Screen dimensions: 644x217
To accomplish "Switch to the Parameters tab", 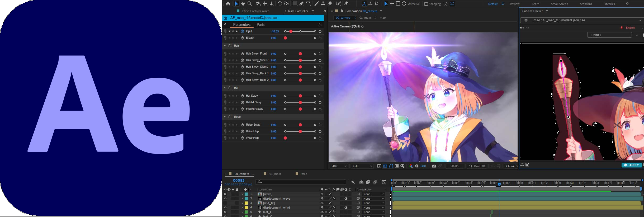I will point(242,25).
